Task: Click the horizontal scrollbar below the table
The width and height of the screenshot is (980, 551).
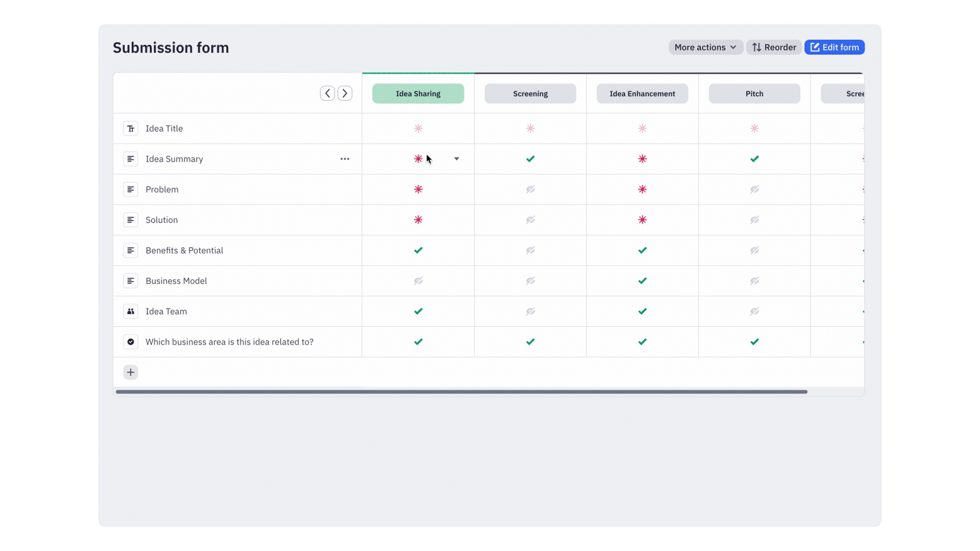Action: [x=461, y=392]
